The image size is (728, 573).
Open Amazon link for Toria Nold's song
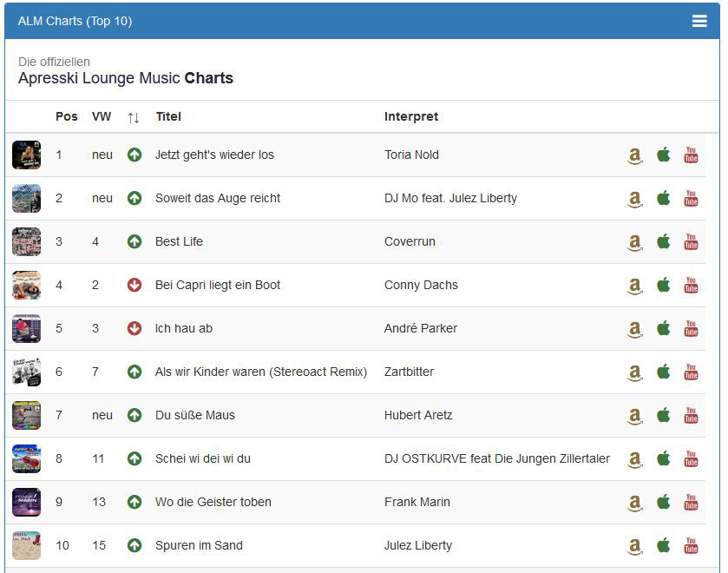coord(635,155)
